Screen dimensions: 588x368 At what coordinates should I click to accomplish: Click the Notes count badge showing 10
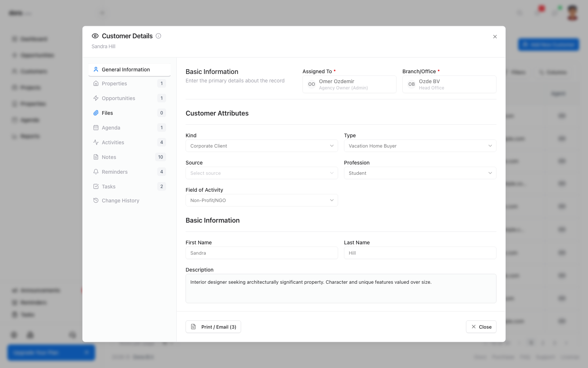pyautogui.click(x=161, y=157)
